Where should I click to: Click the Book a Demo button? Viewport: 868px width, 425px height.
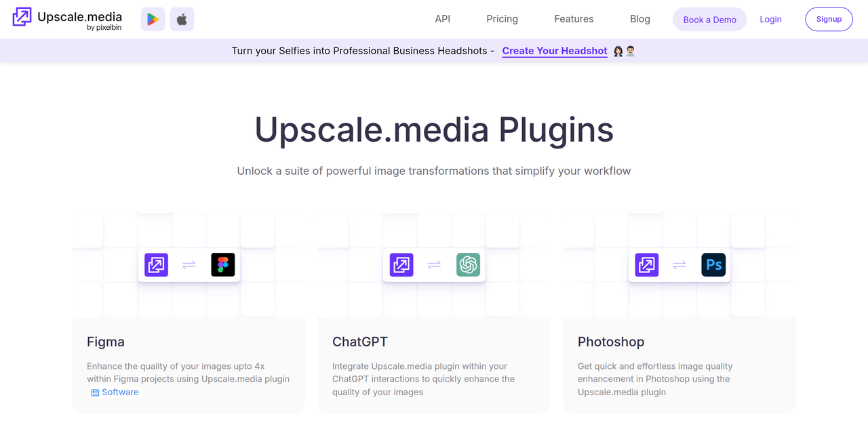pos(710,20)
